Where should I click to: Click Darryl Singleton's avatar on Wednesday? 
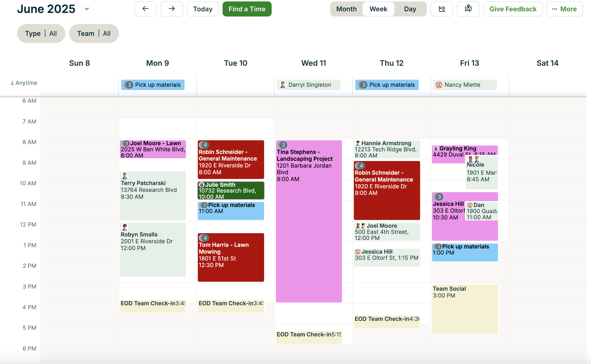pyautogui.click(x=283, y=85)
